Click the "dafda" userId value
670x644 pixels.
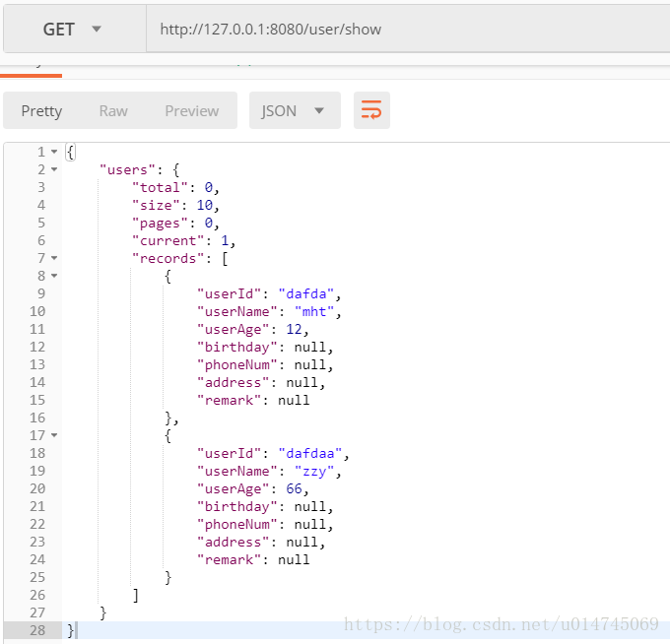click(x=306, y=293)
